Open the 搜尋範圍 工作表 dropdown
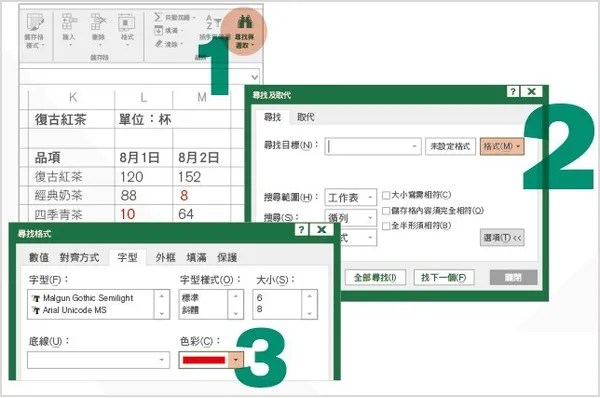This screenshot has height=398, width=600. click(351, 197)
